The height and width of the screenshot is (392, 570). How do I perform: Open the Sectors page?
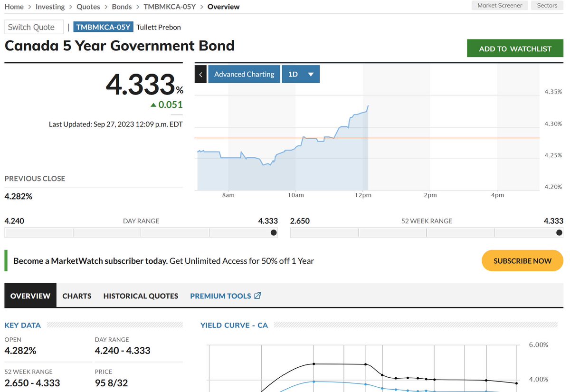(547, 5)
